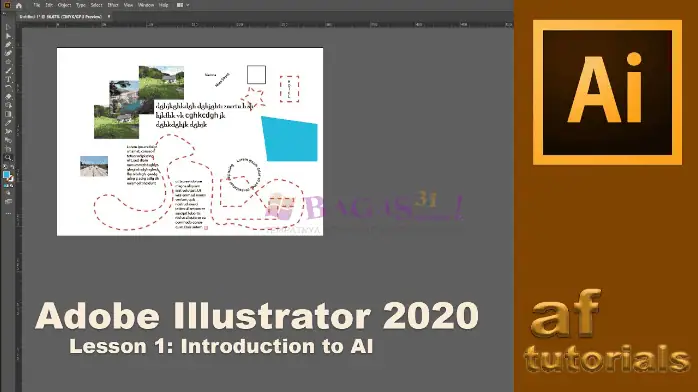This screenshot has width=698, height=392.
Task: Select the Direct Selection tool
Action: click(8, 36)
